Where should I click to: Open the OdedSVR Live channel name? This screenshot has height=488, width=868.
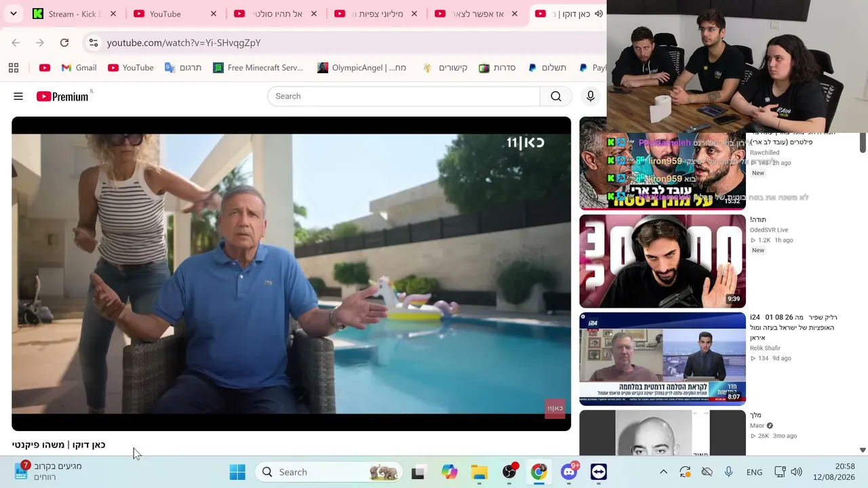[x=769, y=230]
